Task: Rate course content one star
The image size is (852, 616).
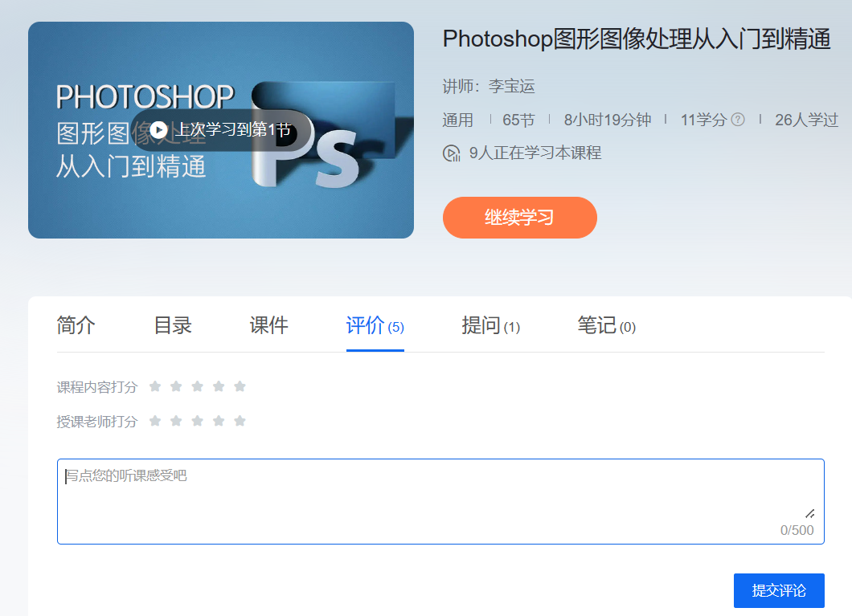Action: click(155, 386)
